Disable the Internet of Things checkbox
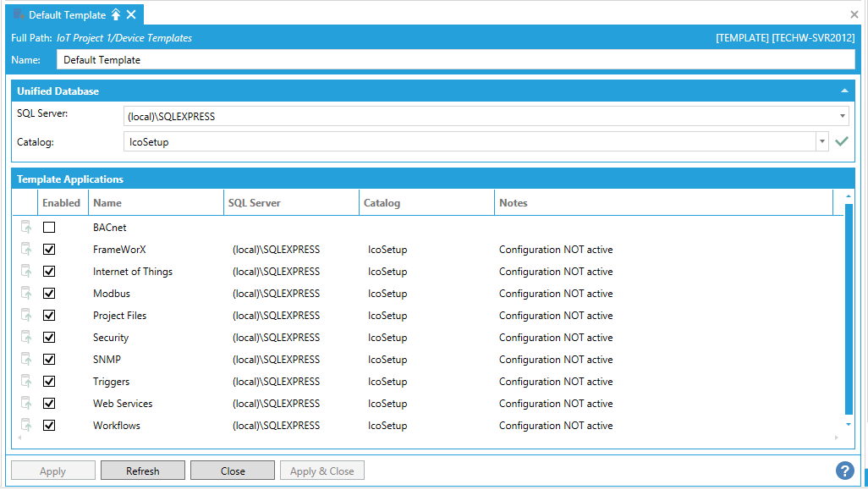The height and width of the screenshot is (490, 868). 49,272
